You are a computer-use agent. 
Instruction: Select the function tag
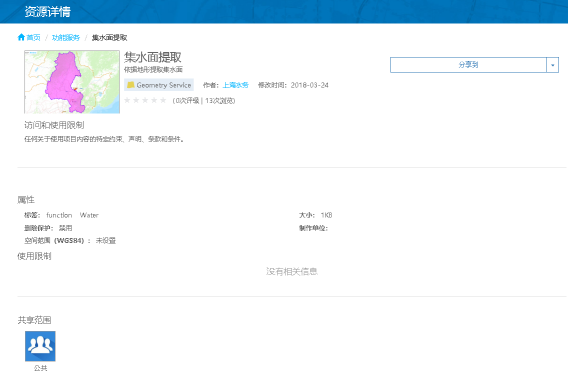pyautogui.click(x=59, y=215)
